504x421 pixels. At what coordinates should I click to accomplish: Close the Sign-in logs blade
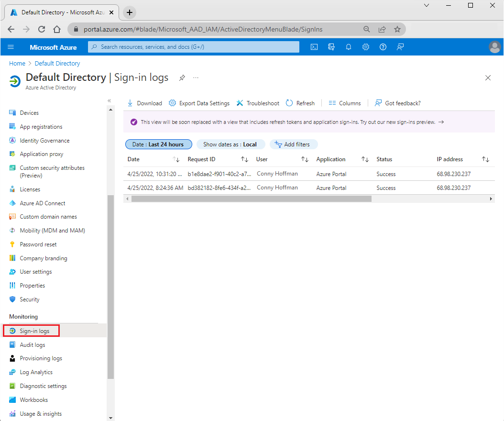tap(488, 78)
